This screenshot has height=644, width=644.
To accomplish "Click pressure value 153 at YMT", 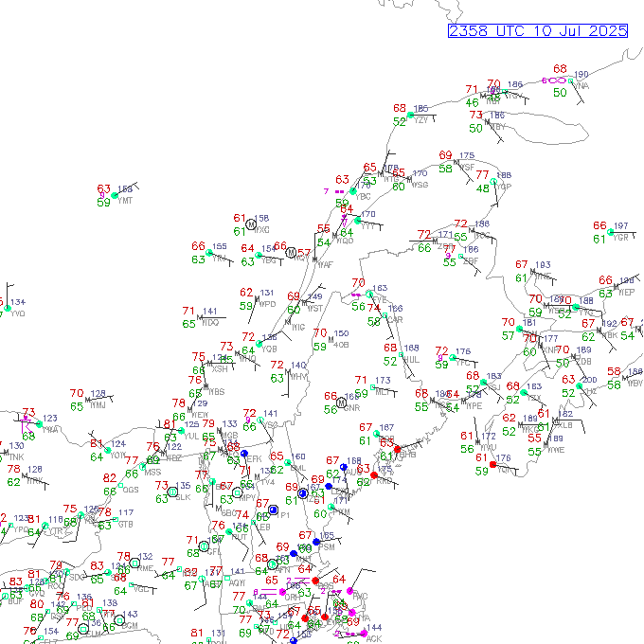I will [x=125, y=188].
